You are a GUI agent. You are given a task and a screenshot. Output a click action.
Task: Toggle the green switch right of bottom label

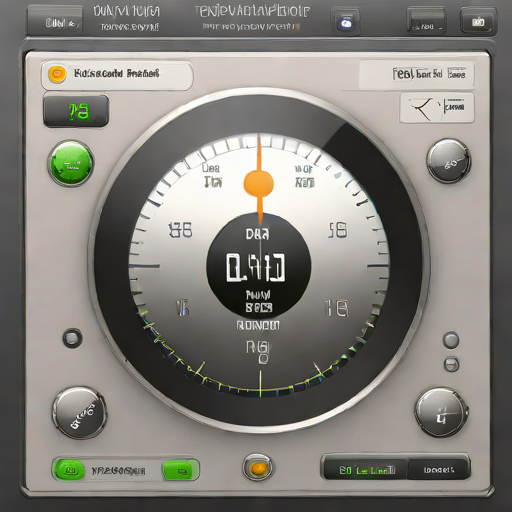point(180,470)
